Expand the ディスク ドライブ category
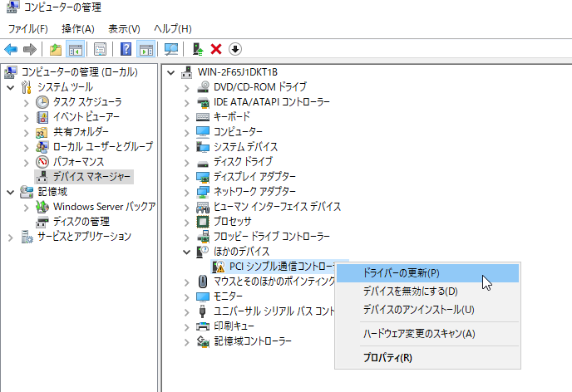 pos(187,163)
